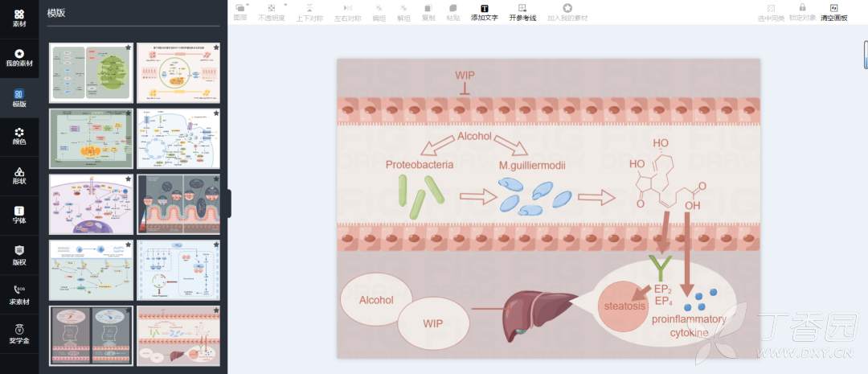Screen dimensions: 868x374
Task: Toggle 开参考线 guide lines
Action: tap(522, 12)
